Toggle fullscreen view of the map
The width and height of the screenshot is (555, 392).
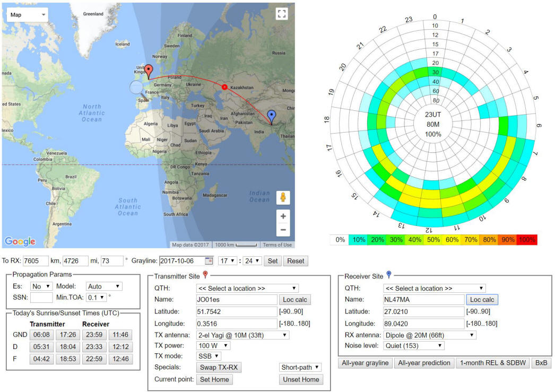(x=282, y=14)
